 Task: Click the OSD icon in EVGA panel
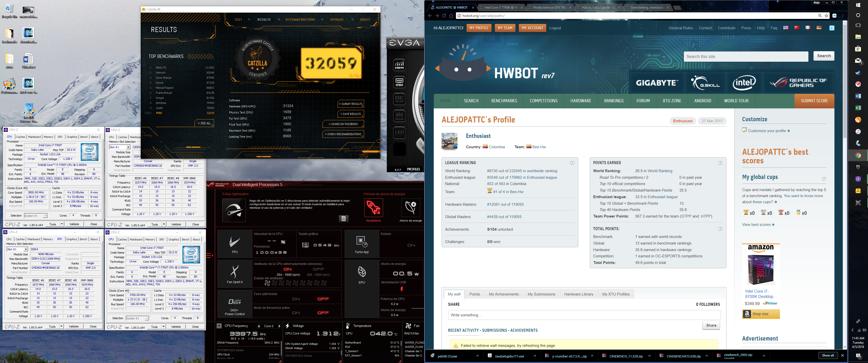pyautogui.click(x=399, y=82)
